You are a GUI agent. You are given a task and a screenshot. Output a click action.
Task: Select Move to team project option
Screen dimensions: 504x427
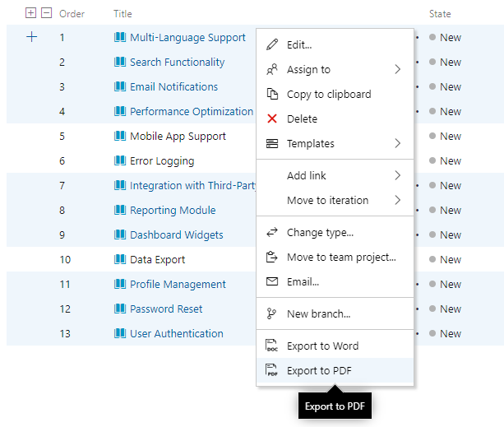pyautogui.click(x=341, y=258)
